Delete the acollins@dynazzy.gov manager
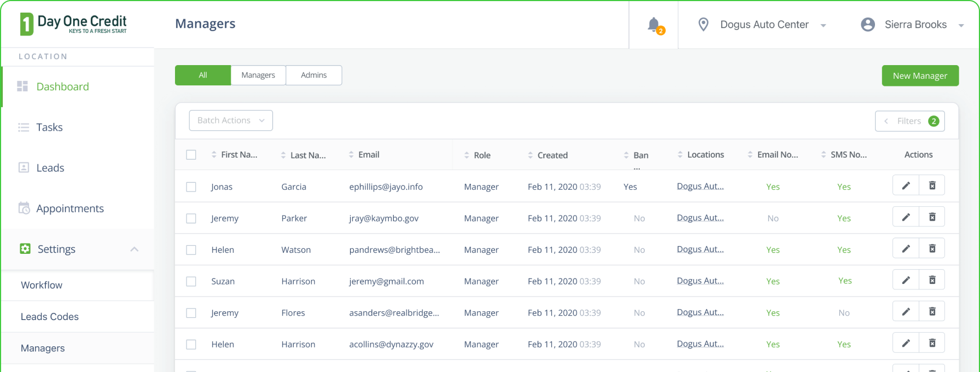The width and height of the screenshot is (980, 372). pyautogui.click(x=932, y=343)
